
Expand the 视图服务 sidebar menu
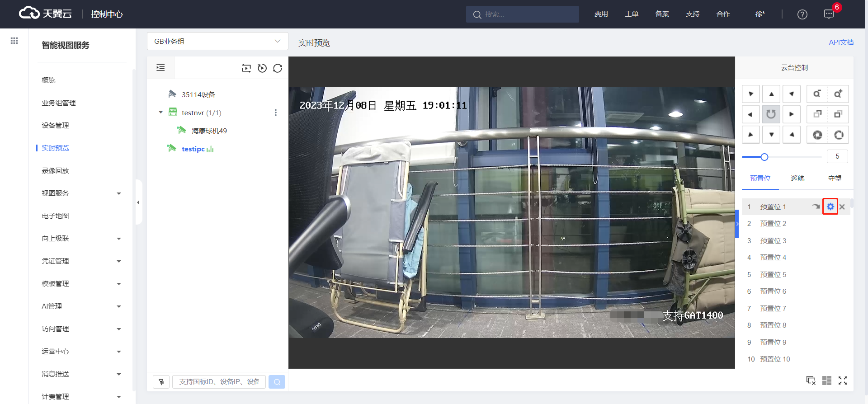tap(81, 193)
